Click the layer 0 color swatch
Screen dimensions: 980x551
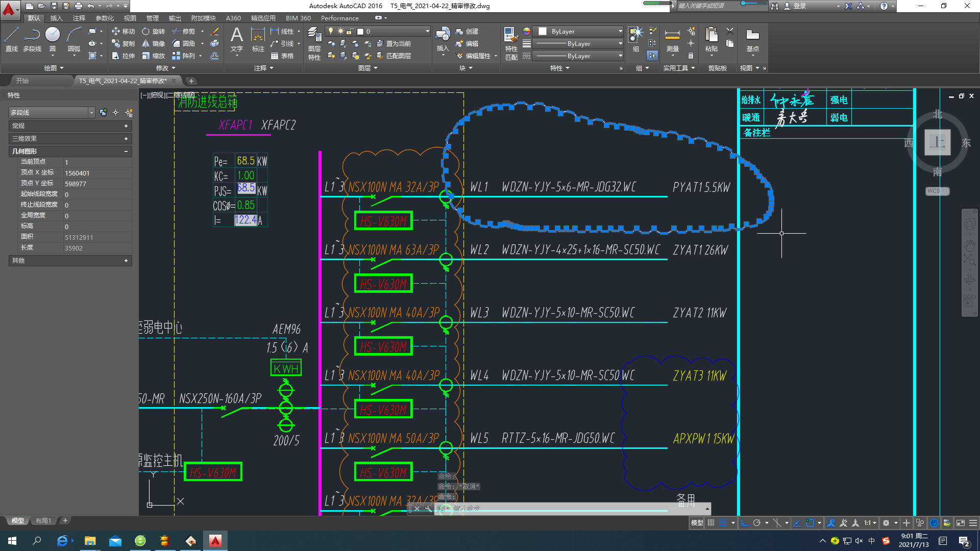360,31
